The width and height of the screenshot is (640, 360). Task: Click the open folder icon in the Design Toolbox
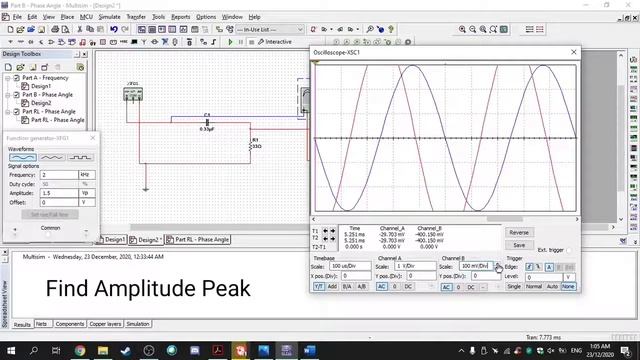pyautogui.click(x=20, y=67)
